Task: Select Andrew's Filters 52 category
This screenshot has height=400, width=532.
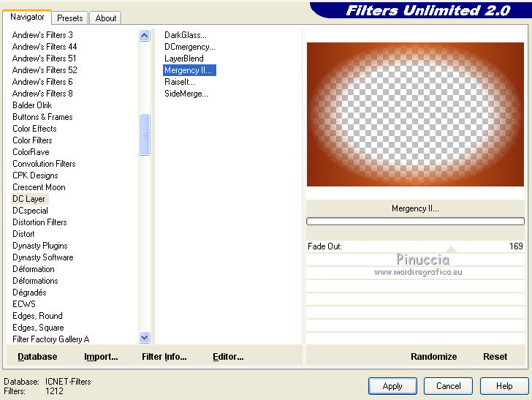Action: 45,70
